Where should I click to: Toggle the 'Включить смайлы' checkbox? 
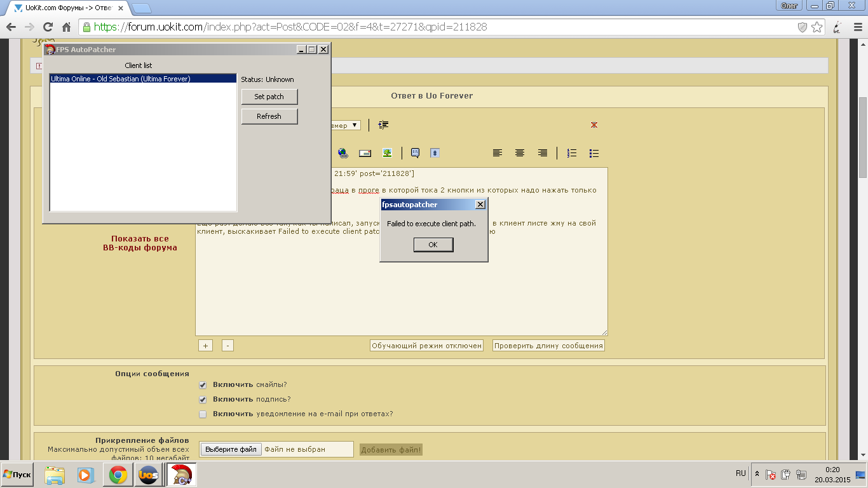203,385
